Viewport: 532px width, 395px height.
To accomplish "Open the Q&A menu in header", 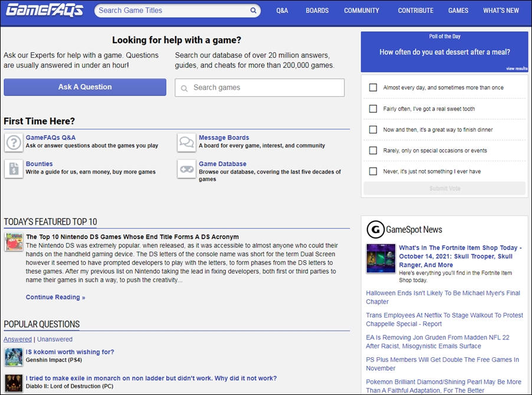I will (282, 11).
